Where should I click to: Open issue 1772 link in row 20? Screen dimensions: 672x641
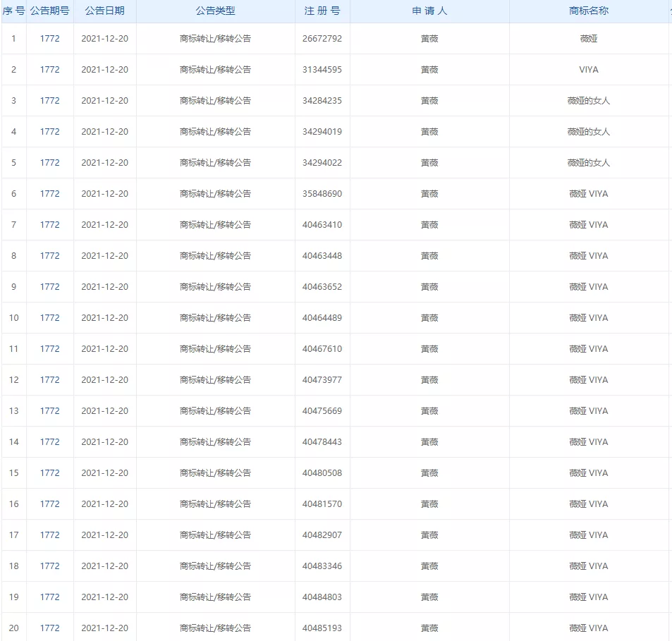point(50,628)
